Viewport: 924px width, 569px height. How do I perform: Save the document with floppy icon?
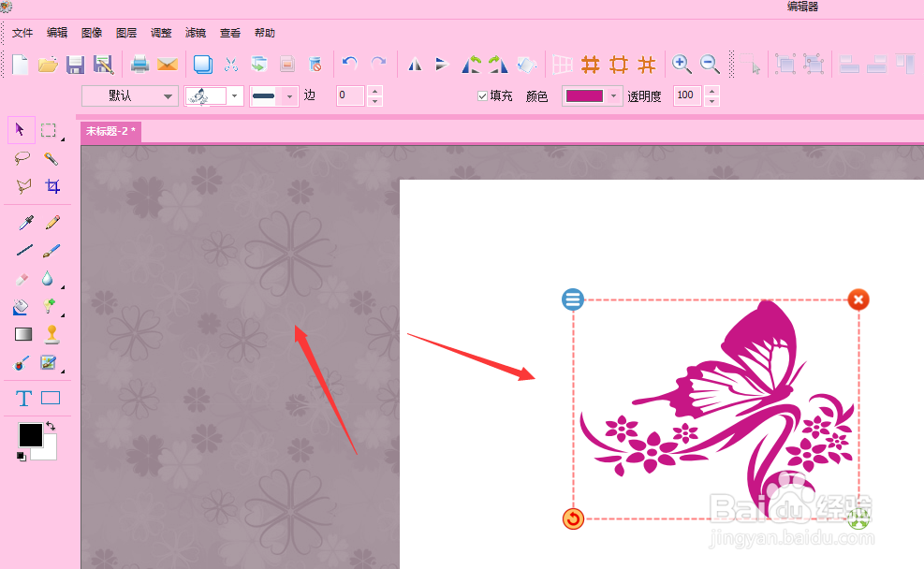(x=76, y=65)
